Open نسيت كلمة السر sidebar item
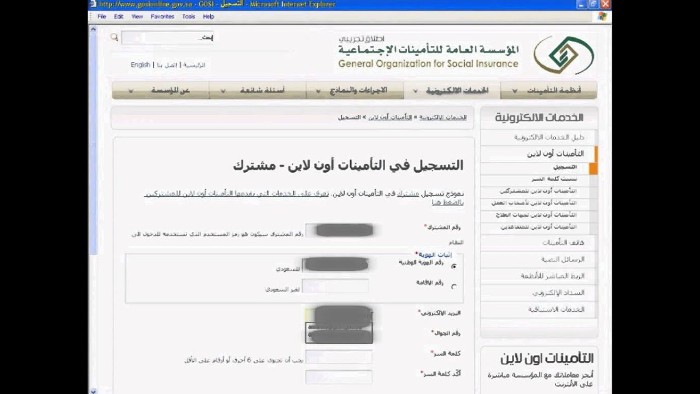The width and height of the screenshot is (700, 394). [554, 179]
